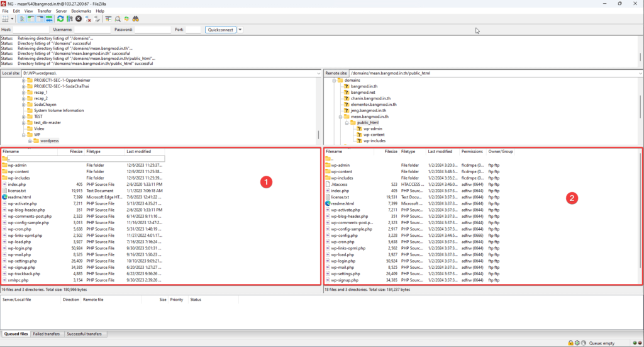
Task: Click the synchronized browsing toolbar icon
Action: pyautogui.click(x=126, y=19)
